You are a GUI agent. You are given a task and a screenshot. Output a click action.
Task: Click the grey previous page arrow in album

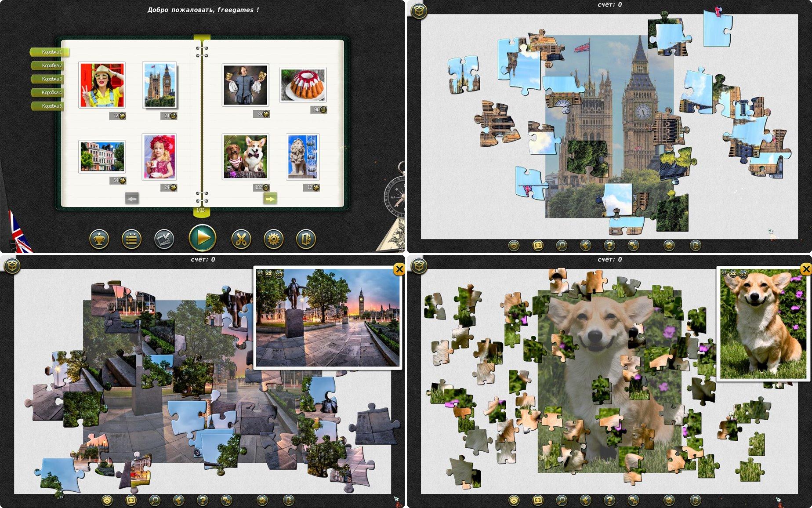click(x=132, y=199)
